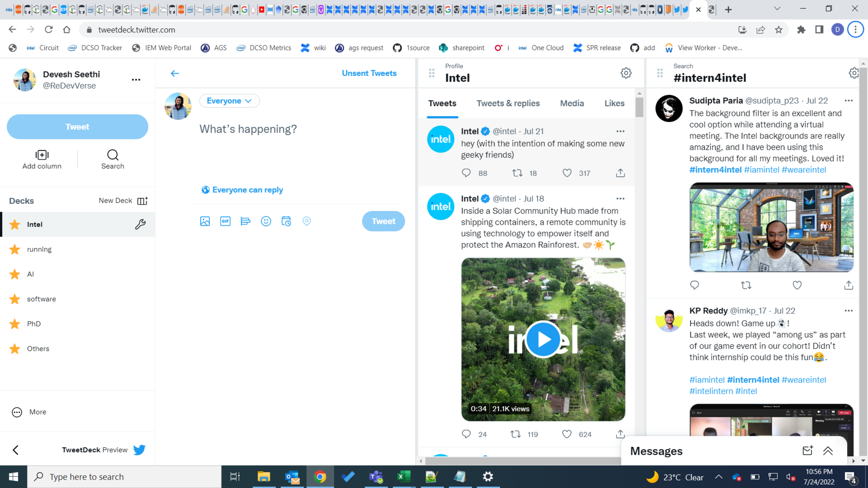The image size is (868, 488).
Task: Select the running deck
Action: tap(39, 249)
